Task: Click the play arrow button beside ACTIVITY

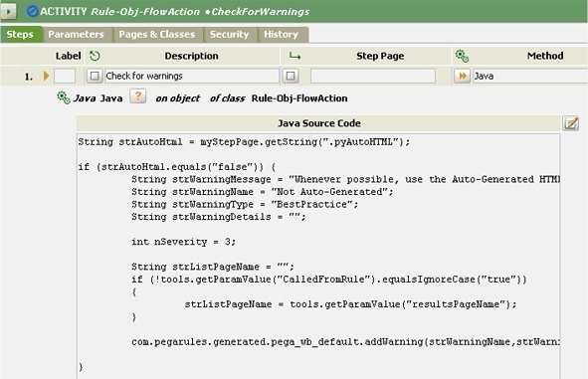Action: (x=8, y=11)
